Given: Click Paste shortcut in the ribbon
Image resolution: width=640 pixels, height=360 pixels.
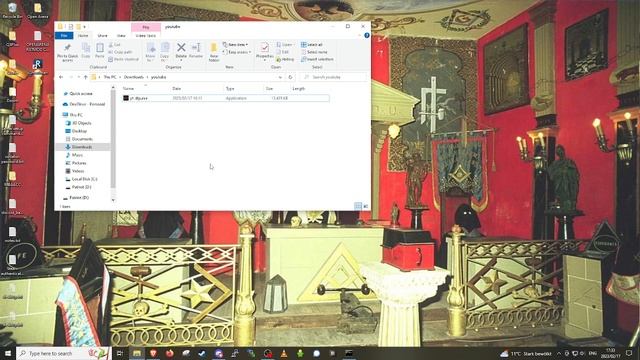Looking at the screenshot, I should pos(124,59).
